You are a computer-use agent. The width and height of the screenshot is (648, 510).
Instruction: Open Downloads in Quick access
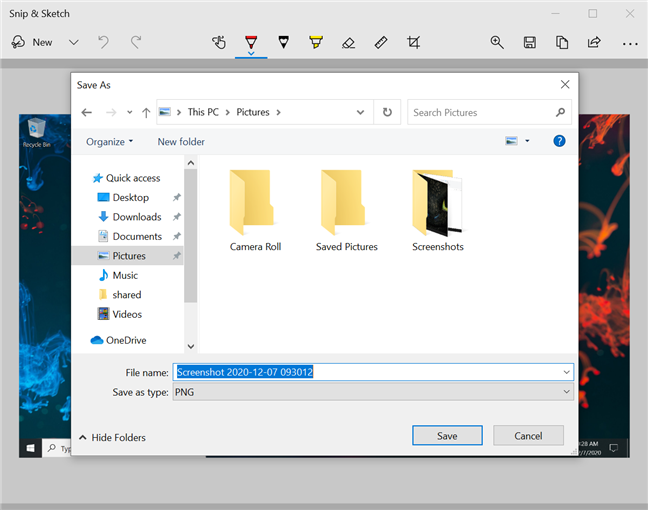point(136,217)
